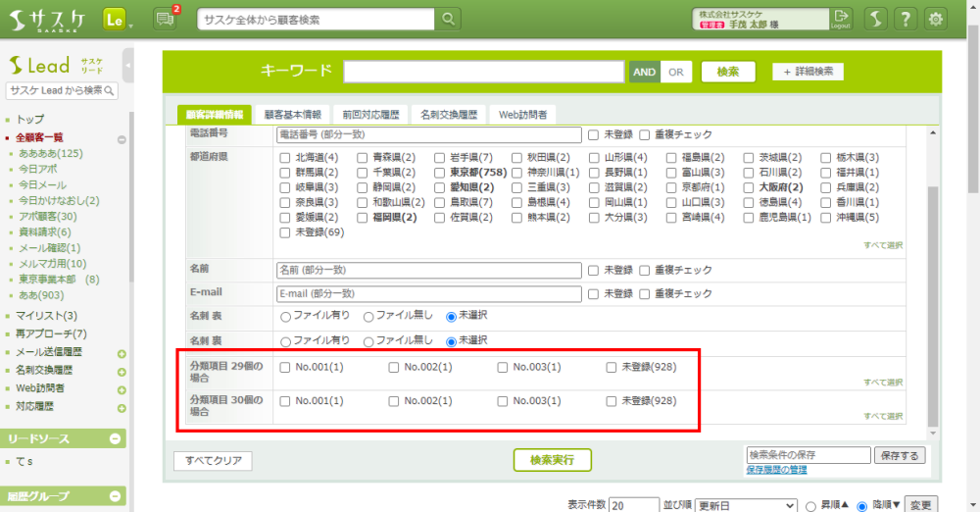Click the vertical scrollbar of search panel
This screenshot has width=980, height=512.
[933, 294]
